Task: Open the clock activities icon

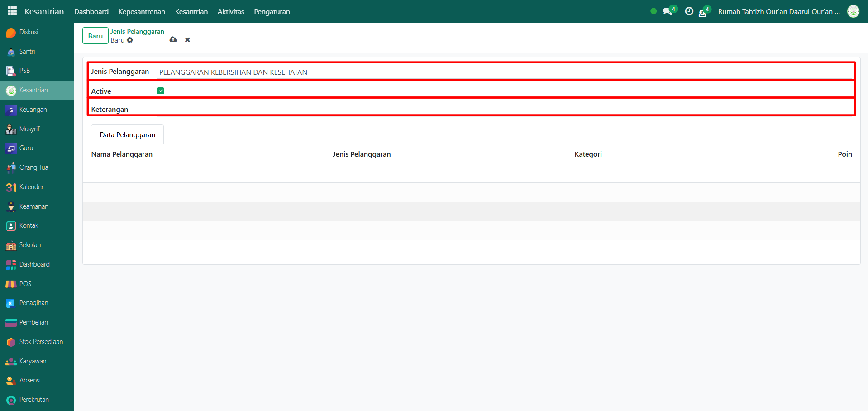Action: coord(689,11)
